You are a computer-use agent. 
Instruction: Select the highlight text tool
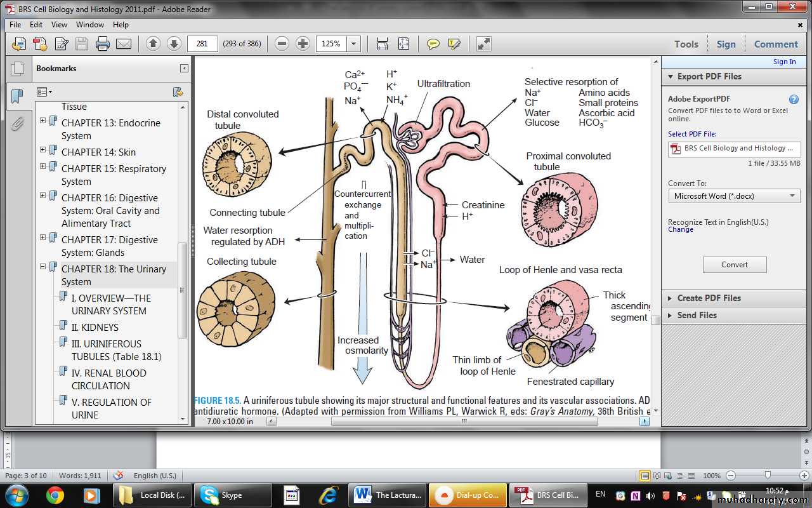[454, 44]
